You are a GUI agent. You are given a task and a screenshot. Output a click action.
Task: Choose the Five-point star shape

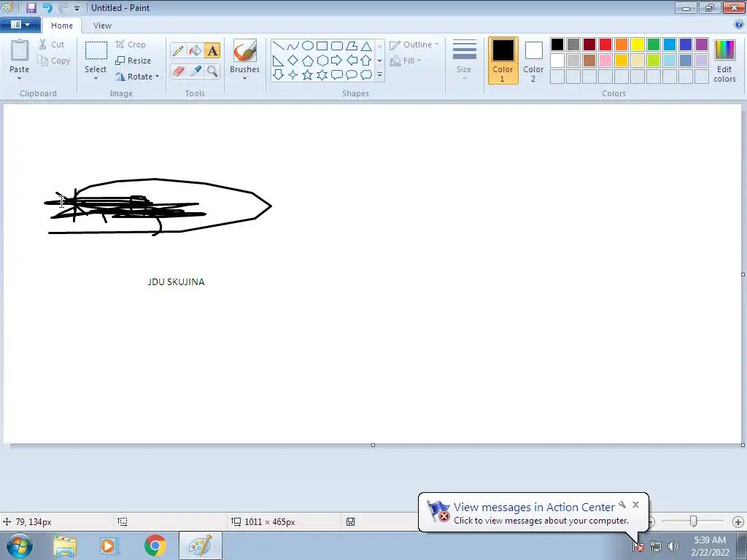(x=308, y=75)
